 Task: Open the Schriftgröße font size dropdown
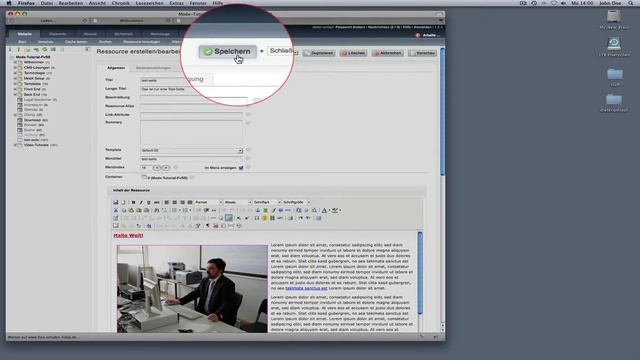[x=296, y=202]
